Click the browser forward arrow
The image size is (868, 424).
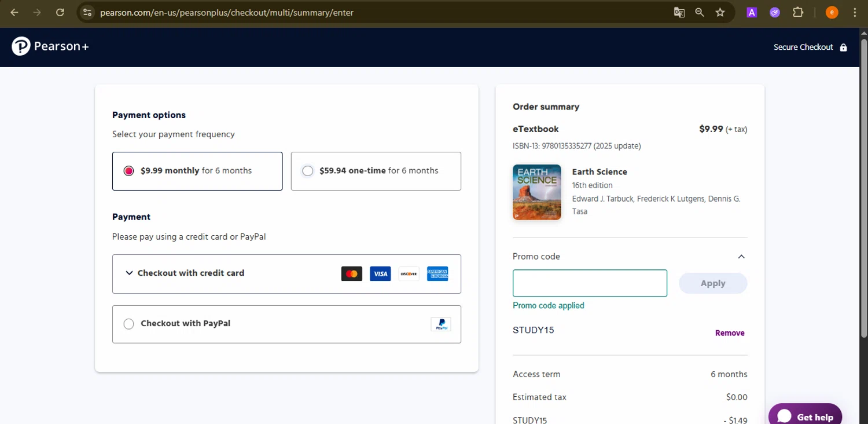pyautogui.click(x=37, y=12)
